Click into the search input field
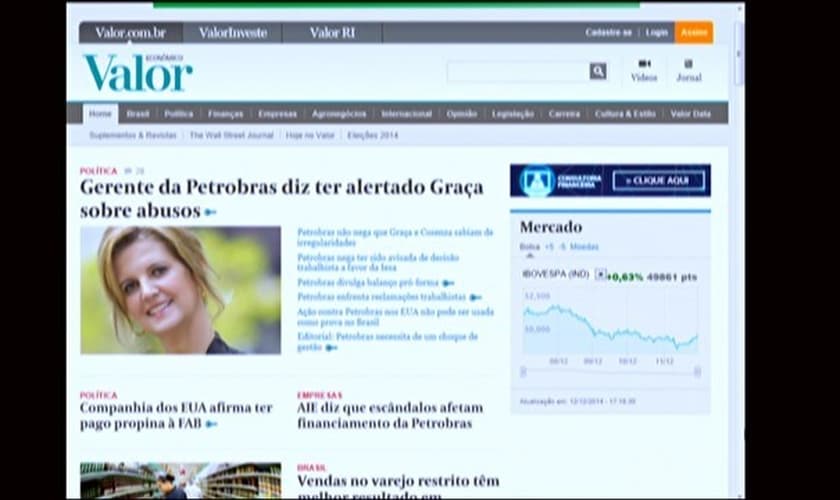 (517, 71)
